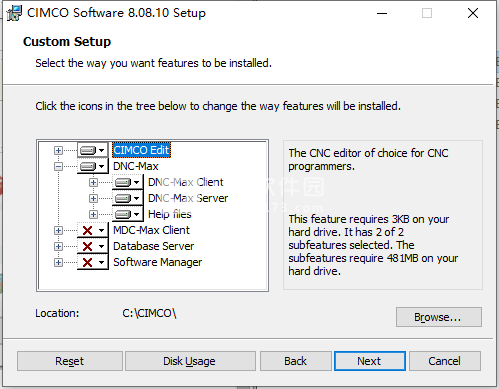This screenshot has width=499, height=389.
Task: Expand the Software Manager node
Action: [x=58, y=262]
